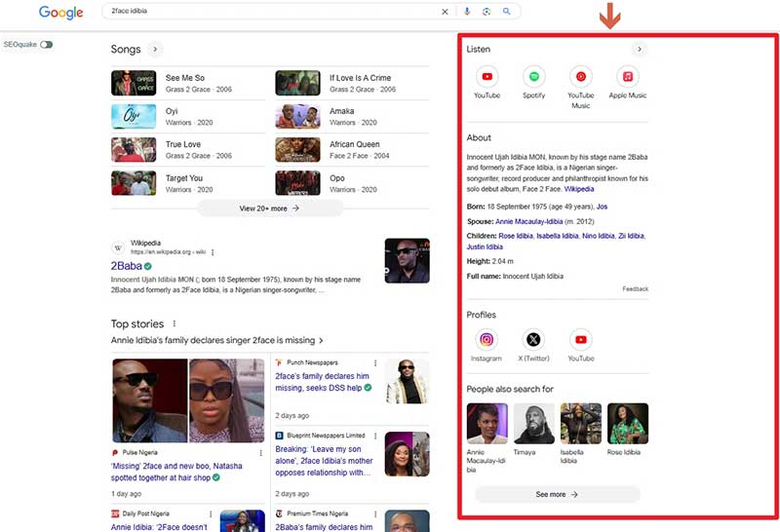Viewport: 780px width, 532px height.
Task: Clear the search box with the X
Action: (445, 12)
